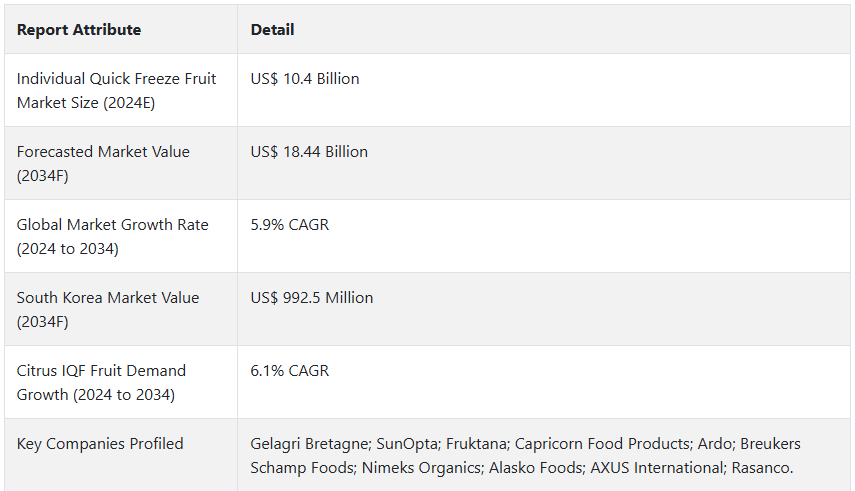Select the Forecasted Market Value (2034F) cell
This screenshot has width=855, height=491.
coord(121,164)
